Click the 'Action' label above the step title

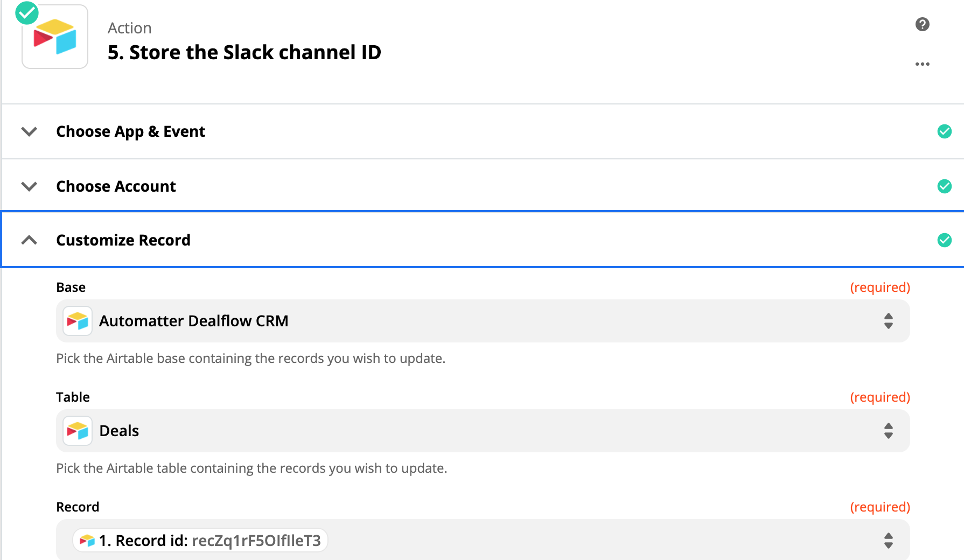[x=130, y=28]
